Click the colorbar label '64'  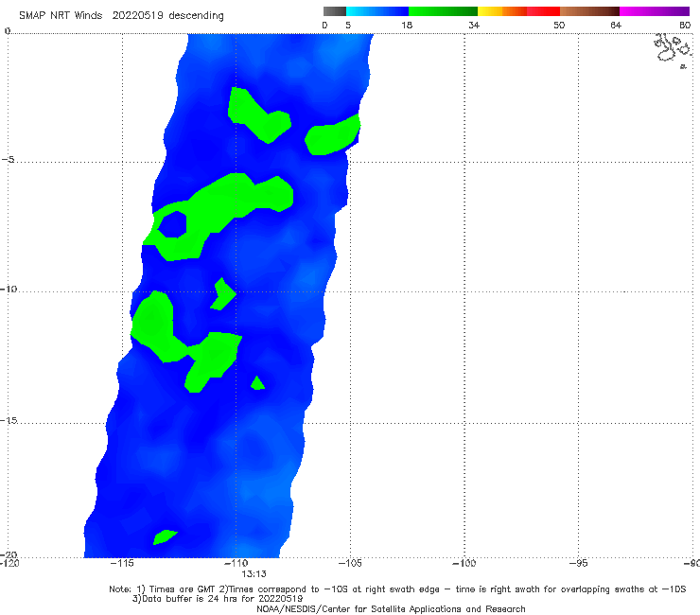(x=616, y=25)
